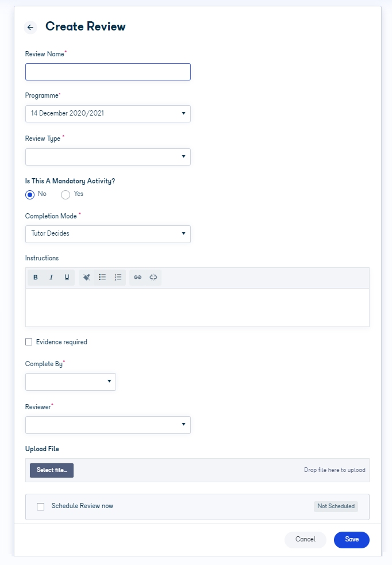Open the Completion Mode dropdown
The width and height of the screenshot is (392, 565).
(107, 234)
